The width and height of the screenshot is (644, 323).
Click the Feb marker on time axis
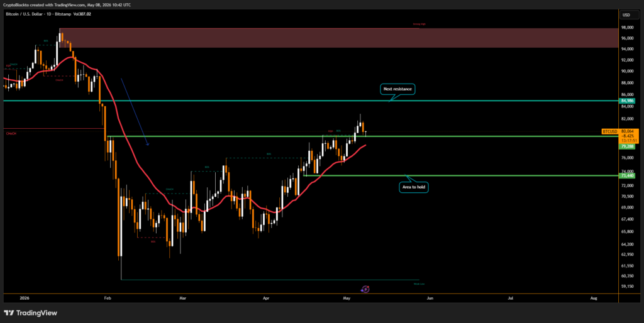point(108,298)
